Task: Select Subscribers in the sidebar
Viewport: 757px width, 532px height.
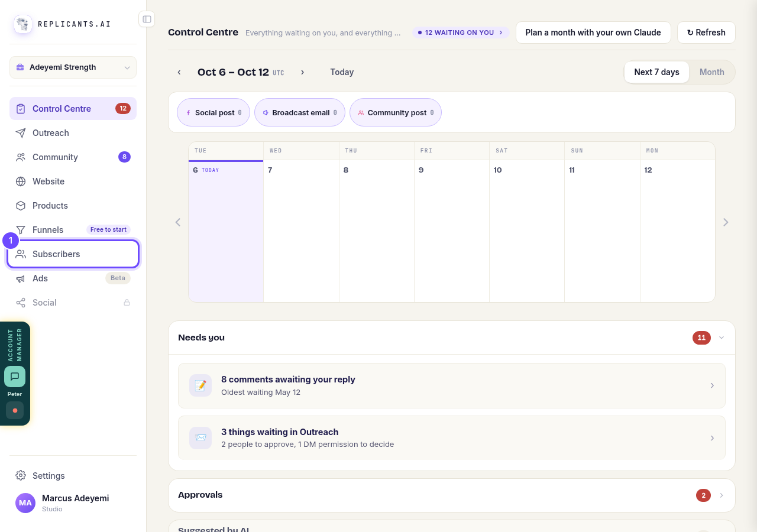Action: click(x=73, y=254)
